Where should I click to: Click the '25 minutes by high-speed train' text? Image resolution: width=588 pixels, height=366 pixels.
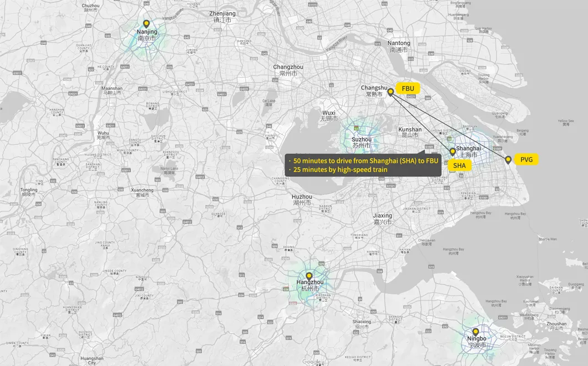[340, 170]
